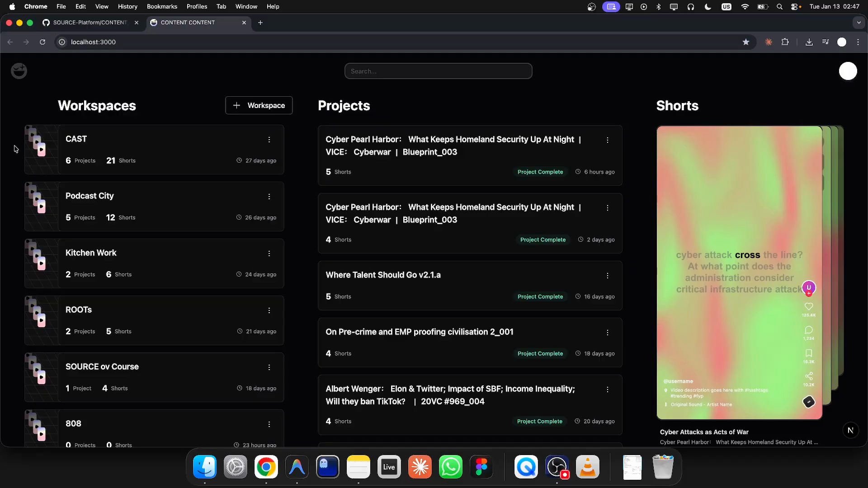Screen dimensions: 868x488
Task: Open Where Talent Should Go project menu
Action: 608,276
